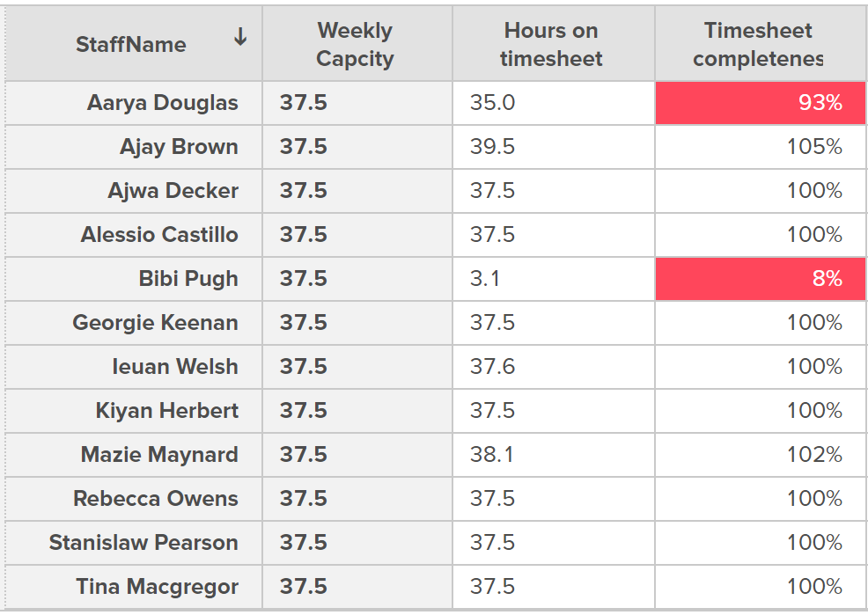
Task: Select the red 93% cell for Aarya Douglas
Action: pyautogui.click(x=760, y=103)
